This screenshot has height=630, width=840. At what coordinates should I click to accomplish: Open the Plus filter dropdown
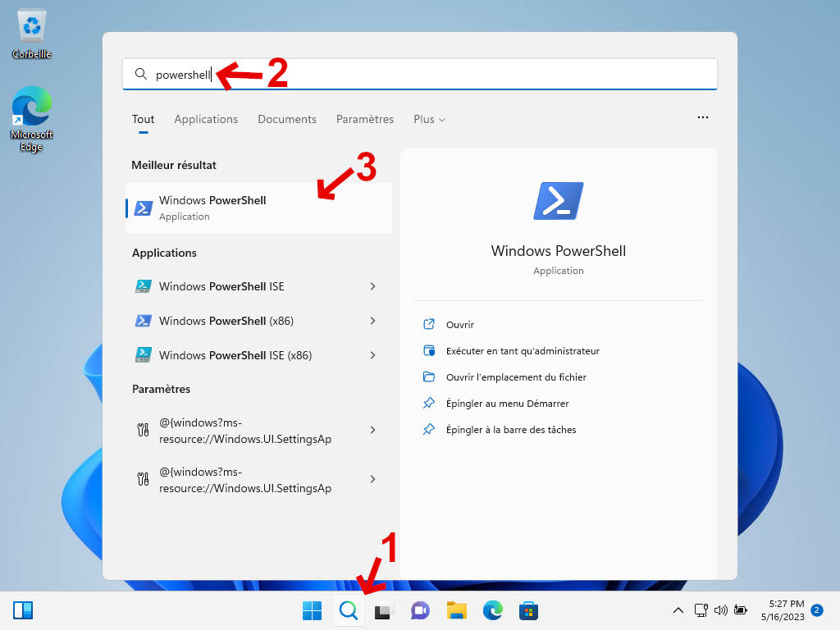(x=429, y=119)
